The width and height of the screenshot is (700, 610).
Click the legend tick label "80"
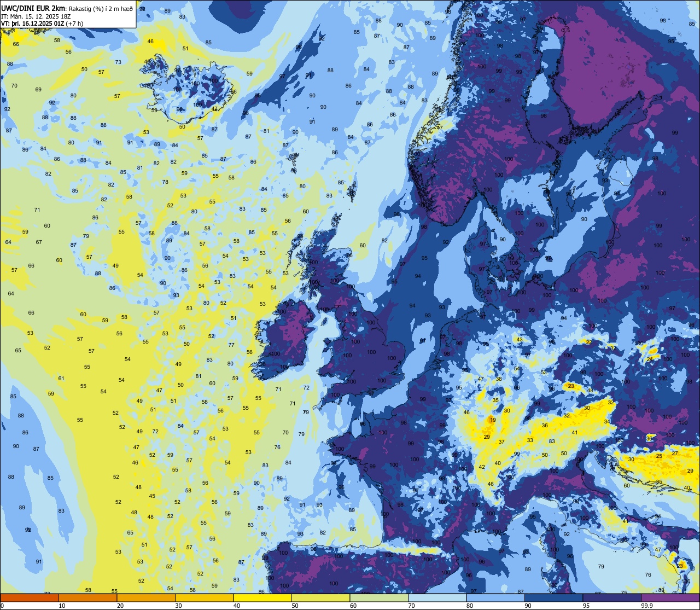pyautogui.click(x=470, y=606)
